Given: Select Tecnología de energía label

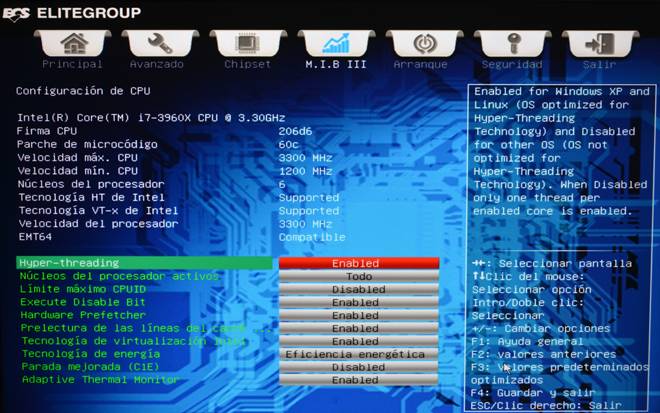Looking at the screenshot, I should (90, 354).
